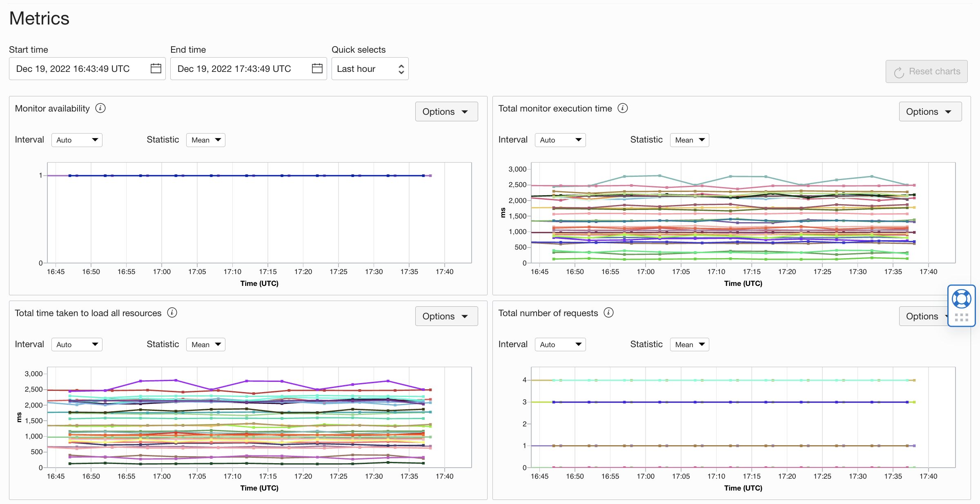Open the lifebuoy help widget
Image resolution: width=980 pixels, height=504 pixels.
961,299
